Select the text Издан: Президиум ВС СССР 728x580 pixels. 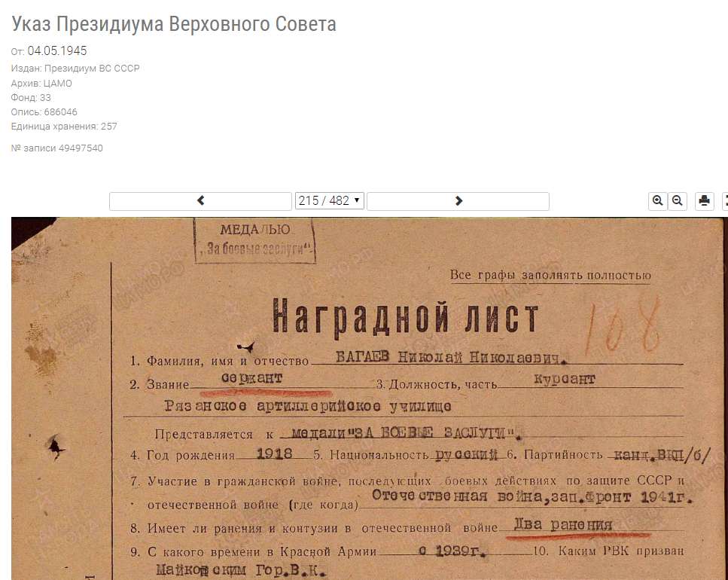[x=75, y=69]
